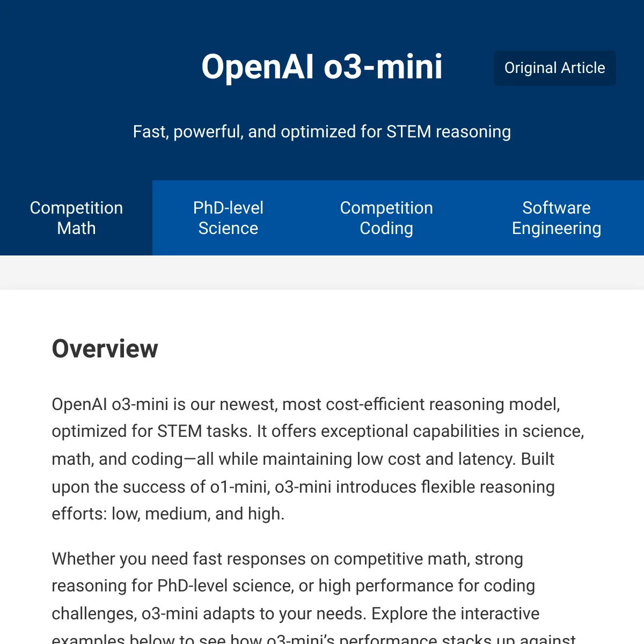This screenshot has height=644, width=644.
Task: Click the line listing low, medium, and high efforts
Action: coord(168,514)
